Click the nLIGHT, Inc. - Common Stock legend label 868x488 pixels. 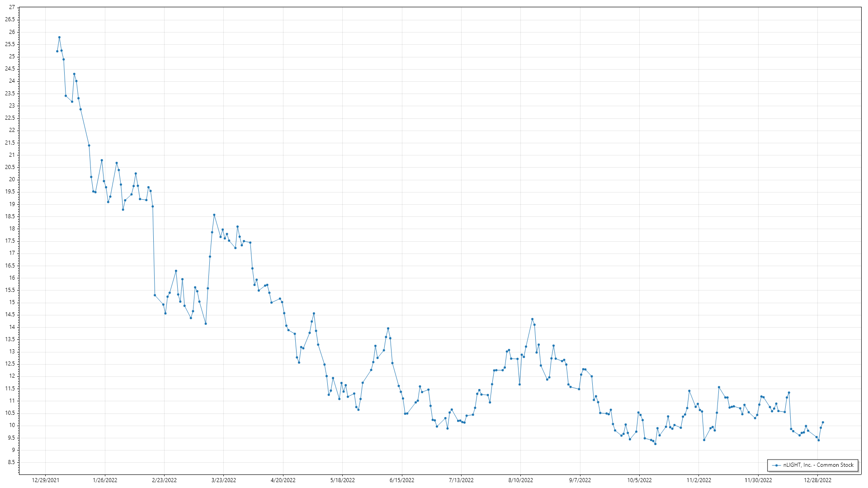[818, 465]
